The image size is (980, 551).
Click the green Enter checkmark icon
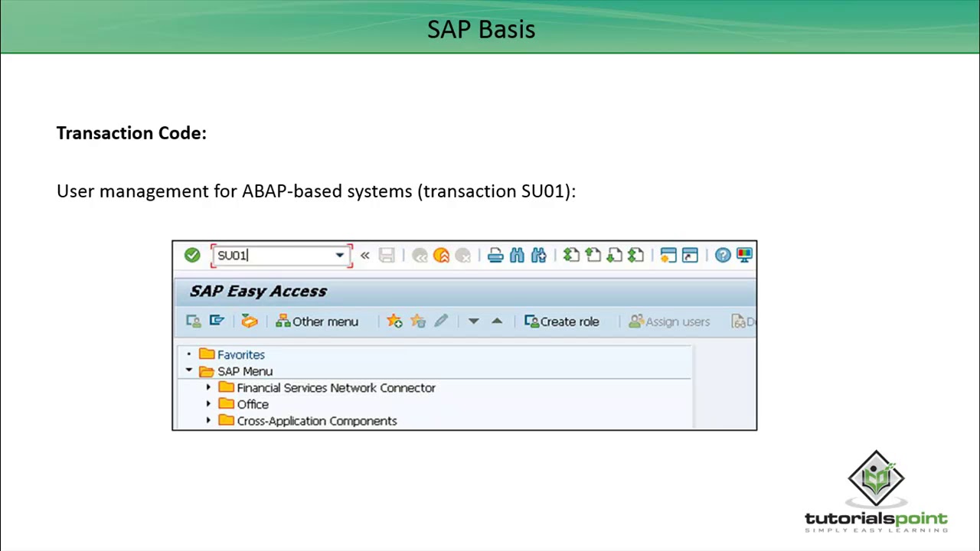(x=192, y=255)
